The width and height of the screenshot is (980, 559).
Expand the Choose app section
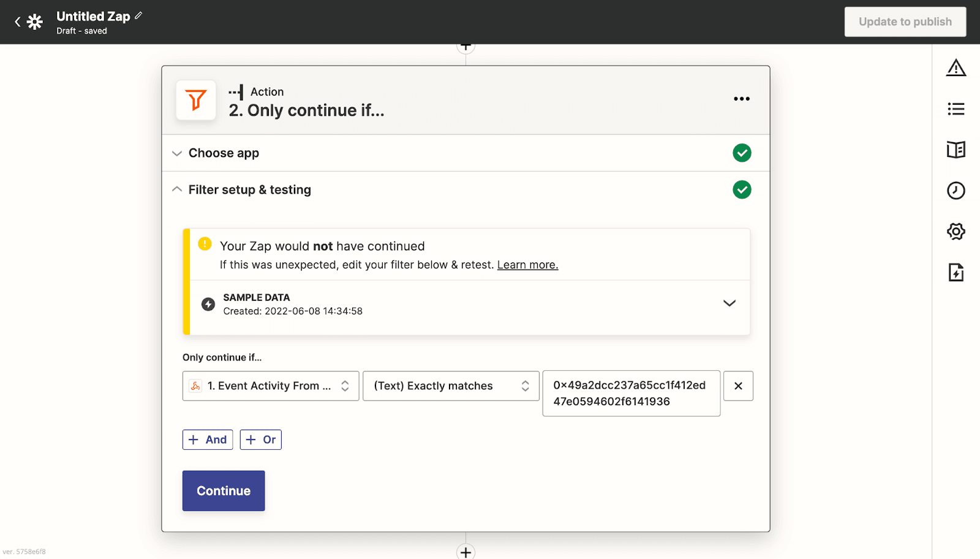pos(176,153)
